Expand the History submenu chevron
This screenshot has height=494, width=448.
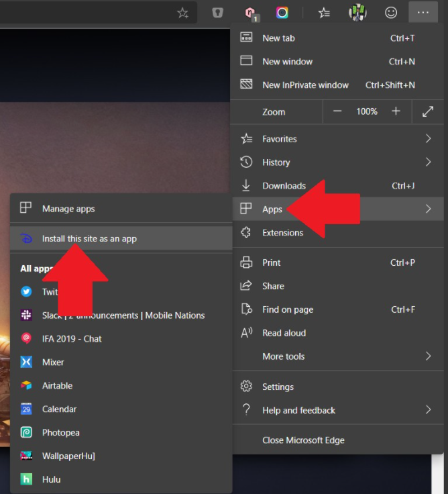click(428, 162)
